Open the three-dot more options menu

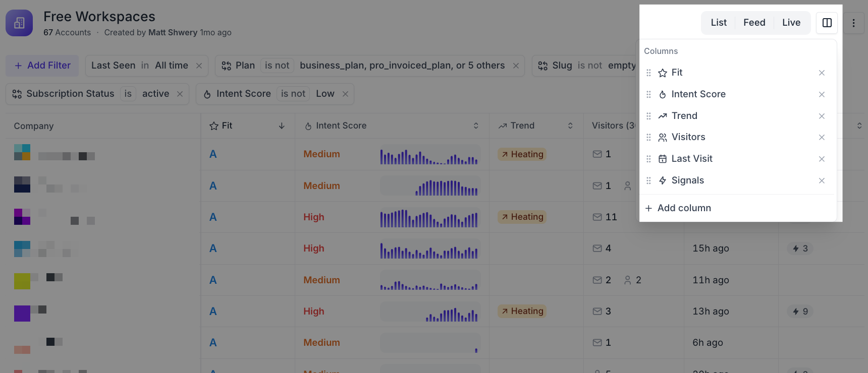tap(853, 23)
